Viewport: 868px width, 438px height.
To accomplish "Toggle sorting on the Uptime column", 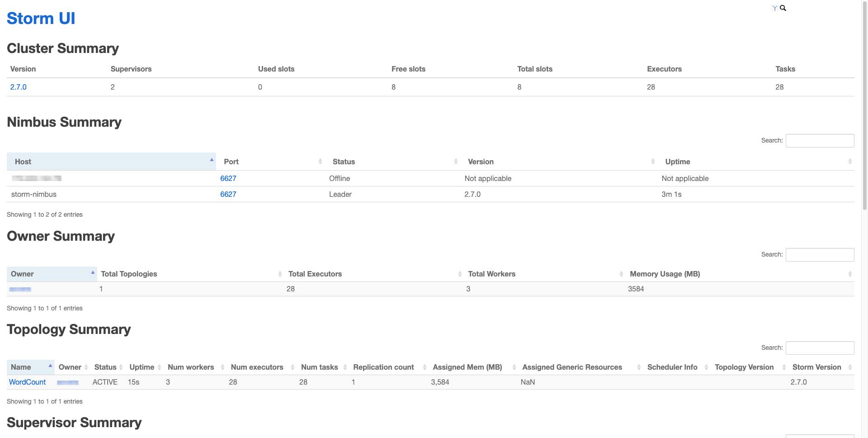I will pyautogui.click(x=850, y=161).
